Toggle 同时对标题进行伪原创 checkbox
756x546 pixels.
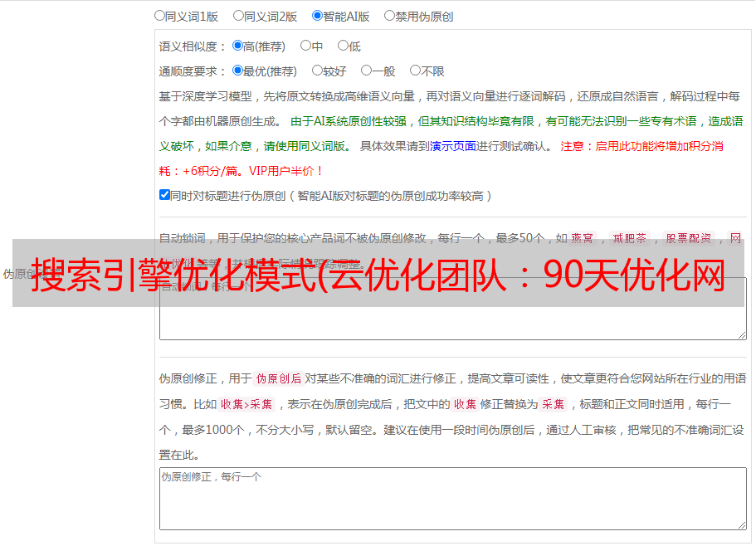tap(164, 195)
